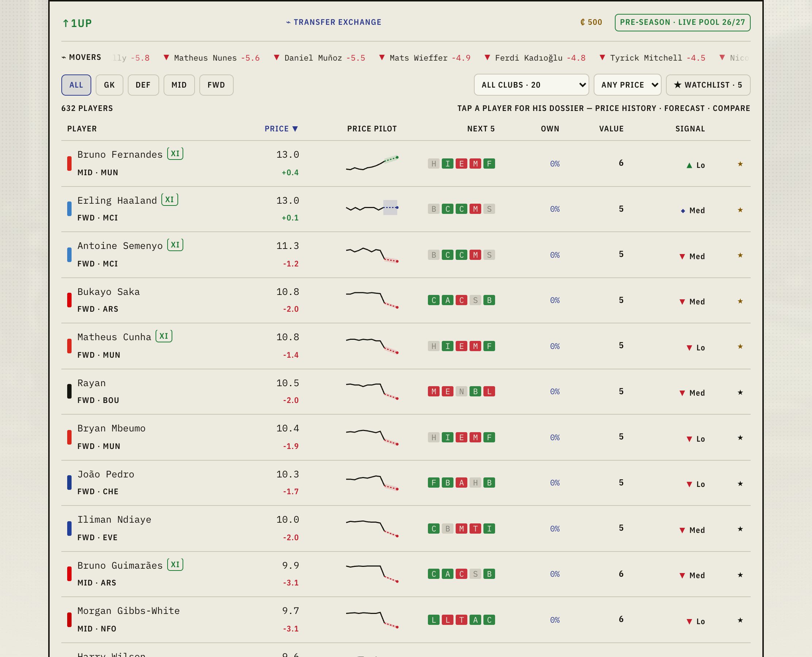Click Bruno Guimarães XI badge
The height and width of the screenshot is (657, 812).
[175, 565]
